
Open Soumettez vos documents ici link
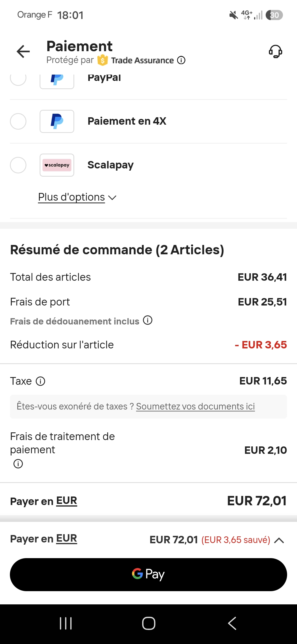click(196, 406)
